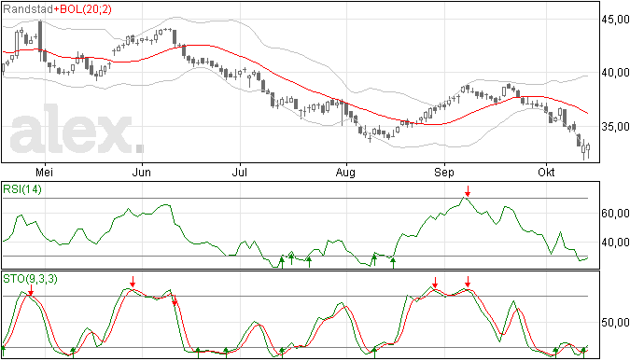Click the 40,00 value on the RSI axis
This screenshot has width=644, height=361.
[615, 243]
